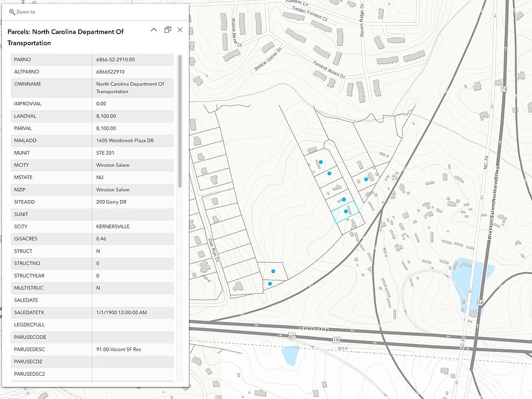This screenshot has height=399, width=532.
Task: Click the MUNIT value STE 201
Action: click(105, 153)
